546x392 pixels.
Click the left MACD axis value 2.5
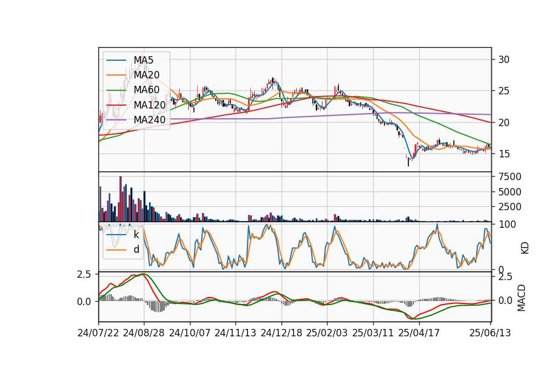84,274
